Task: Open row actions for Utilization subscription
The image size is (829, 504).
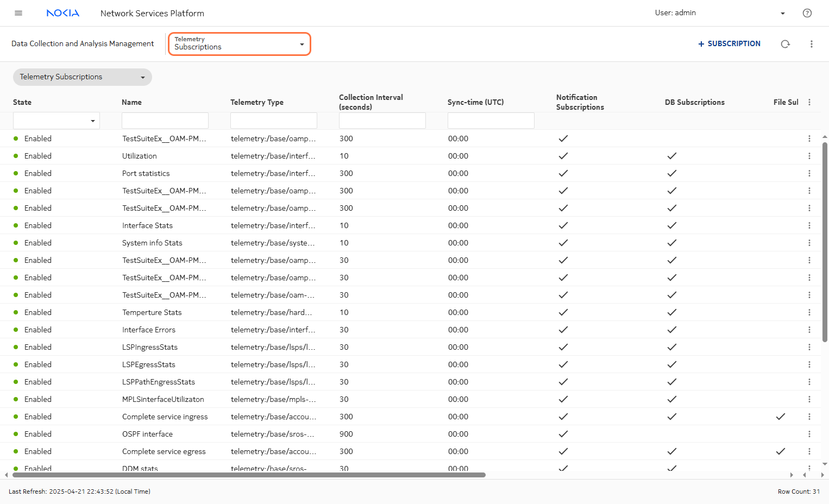Action: click(809, 156)
